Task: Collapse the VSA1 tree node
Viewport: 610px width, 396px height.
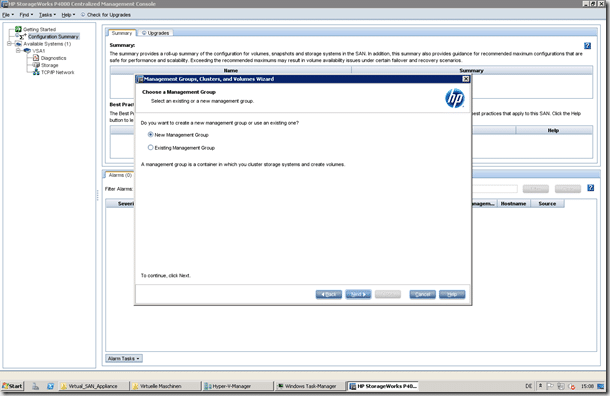Action: (18, 51)
